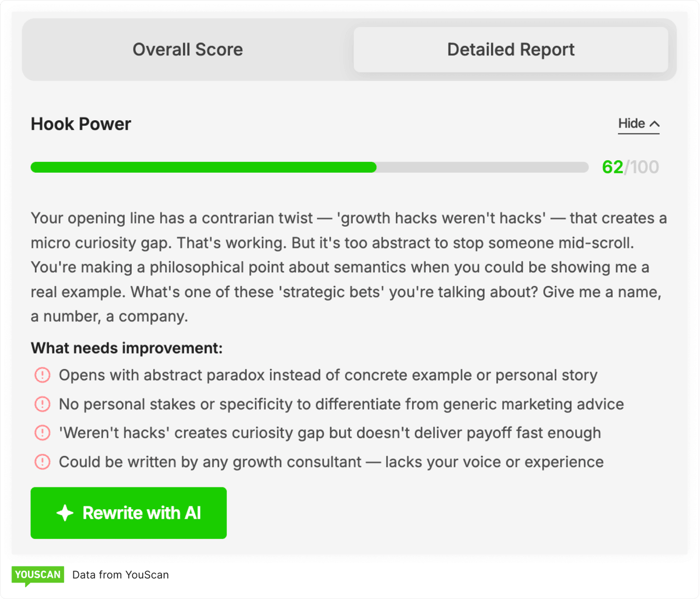This screenshot has height=599, width=700.
Task: Expand the Detailed Report section
Action: click(511, 49)
